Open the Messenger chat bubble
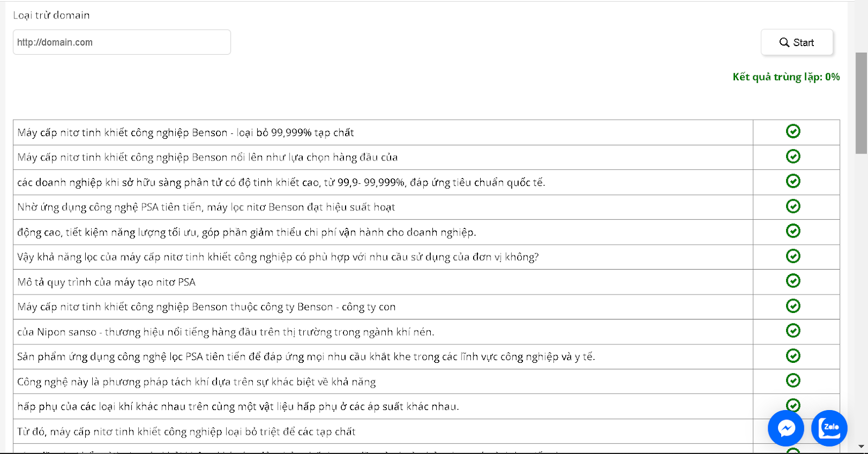 786,428
